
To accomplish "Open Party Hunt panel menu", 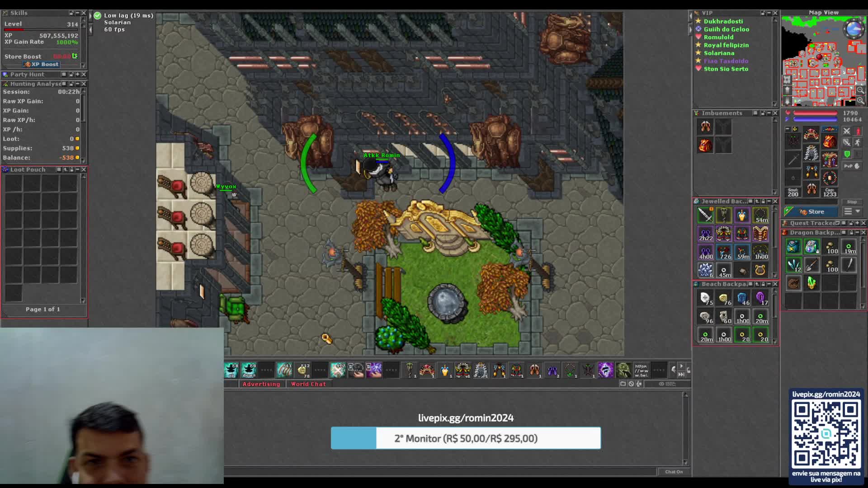I will click(64, 74).
